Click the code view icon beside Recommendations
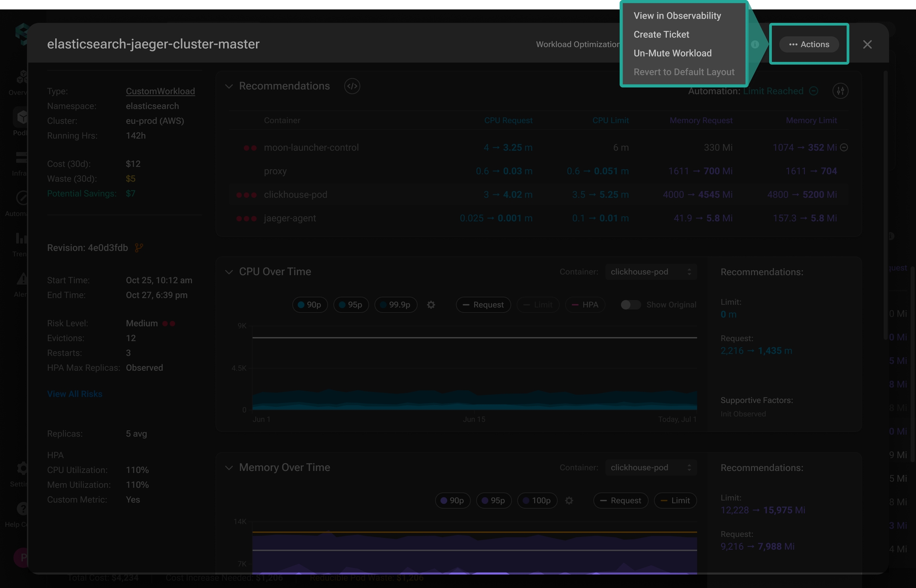This screenshot has height=588, width=916. (x=352, y=86)
